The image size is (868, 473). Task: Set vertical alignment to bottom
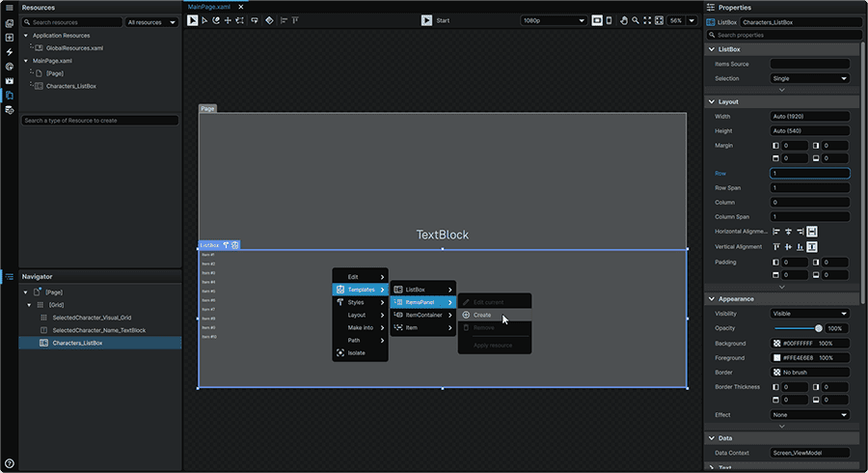pos(800,247)
